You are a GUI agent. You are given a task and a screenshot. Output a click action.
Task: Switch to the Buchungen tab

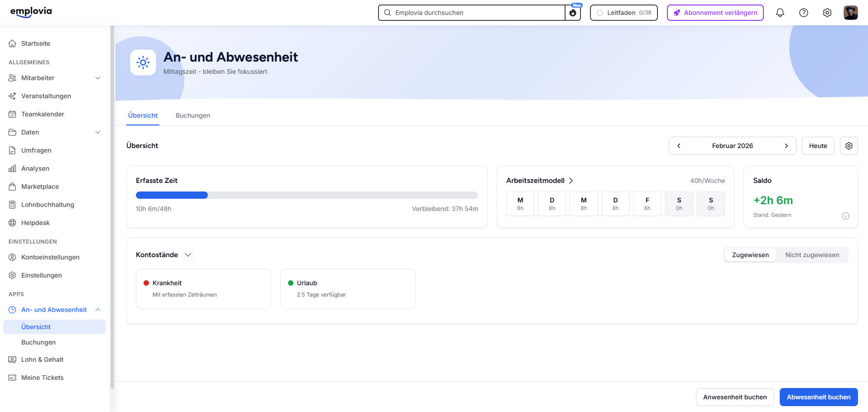pos(193,115)
